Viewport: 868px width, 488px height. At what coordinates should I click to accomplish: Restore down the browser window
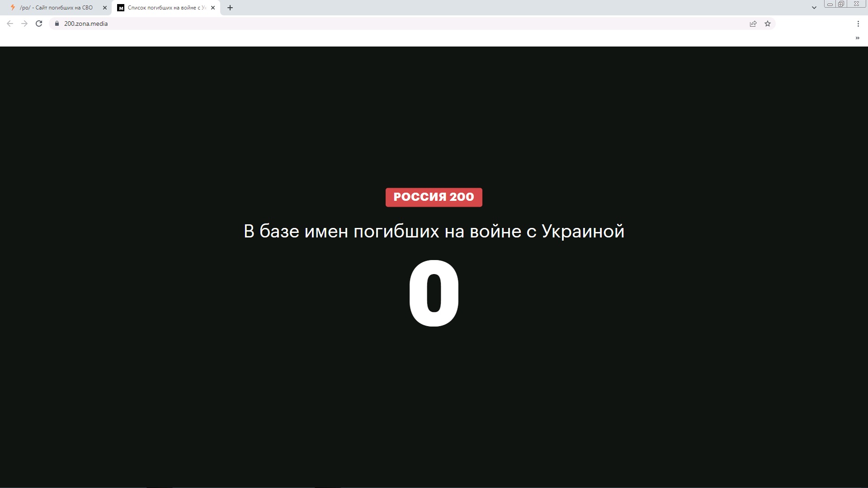click(x=841, y=4)
